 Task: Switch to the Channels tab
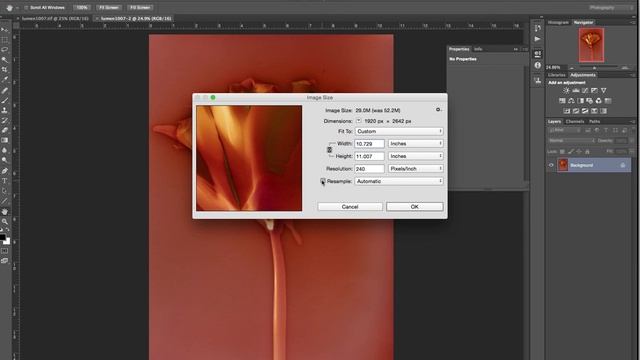[x=575, y=122]
